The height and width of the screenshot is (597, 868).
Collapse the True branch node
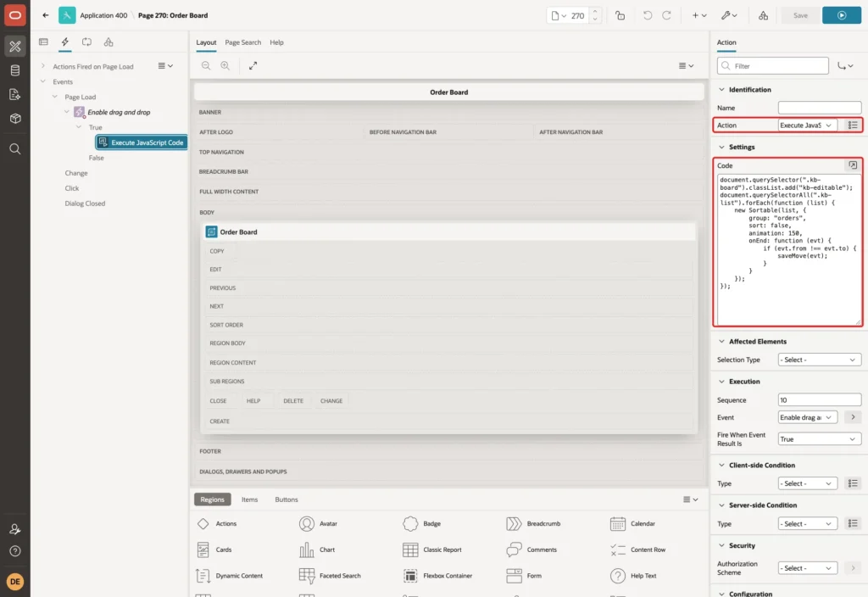point(79,127)
